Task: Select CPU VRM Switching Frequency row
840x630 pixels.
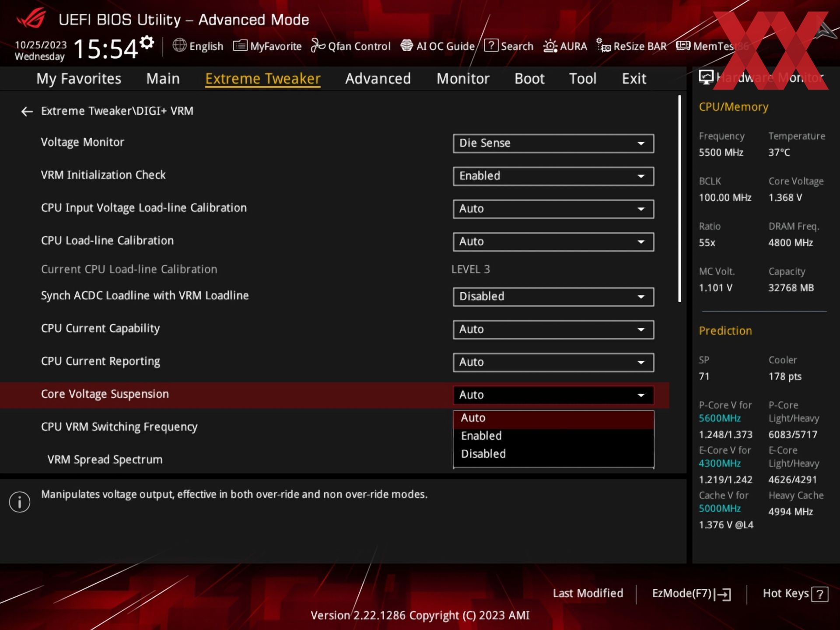Action: pyautogui.click(x=335, y=427)
